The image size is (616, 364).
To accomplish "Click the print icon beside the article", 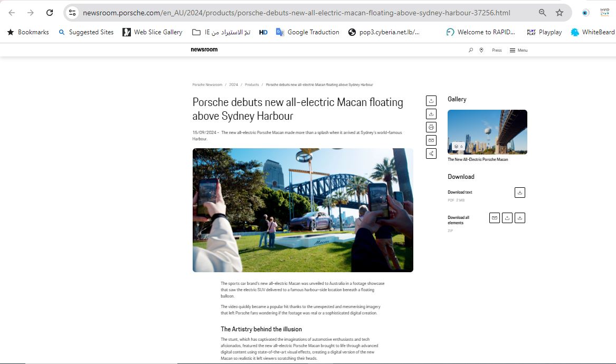I will [431, 127].
